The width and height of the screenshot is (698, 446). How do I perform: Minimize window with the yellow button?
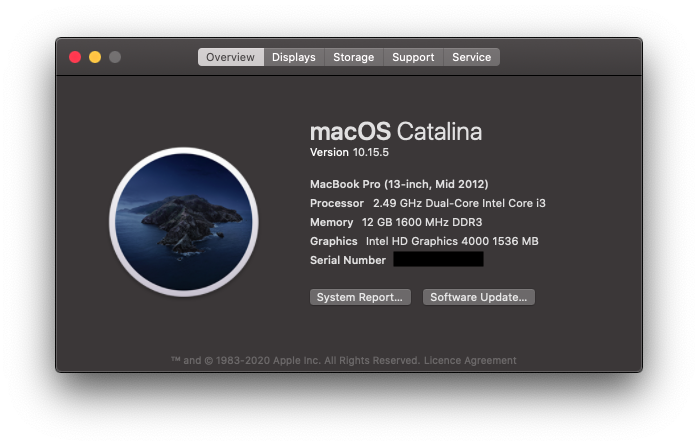pyautogui.click(x=95, y=57)
